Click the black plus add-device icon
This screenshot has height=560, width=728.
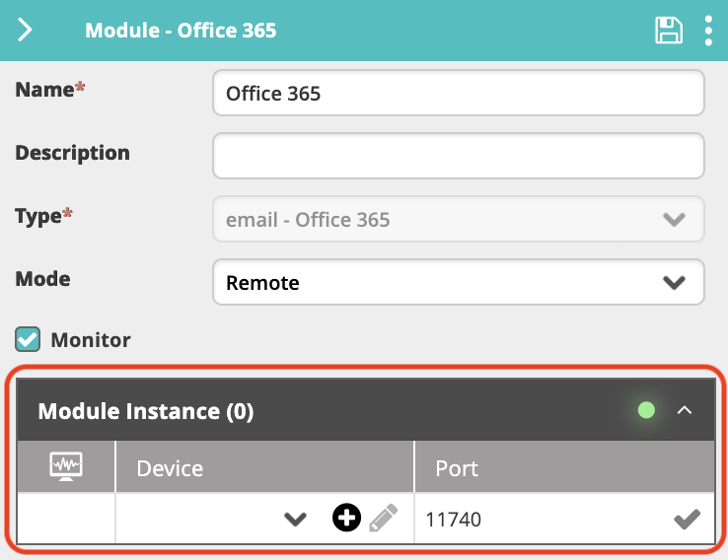(x=346, y=518)
